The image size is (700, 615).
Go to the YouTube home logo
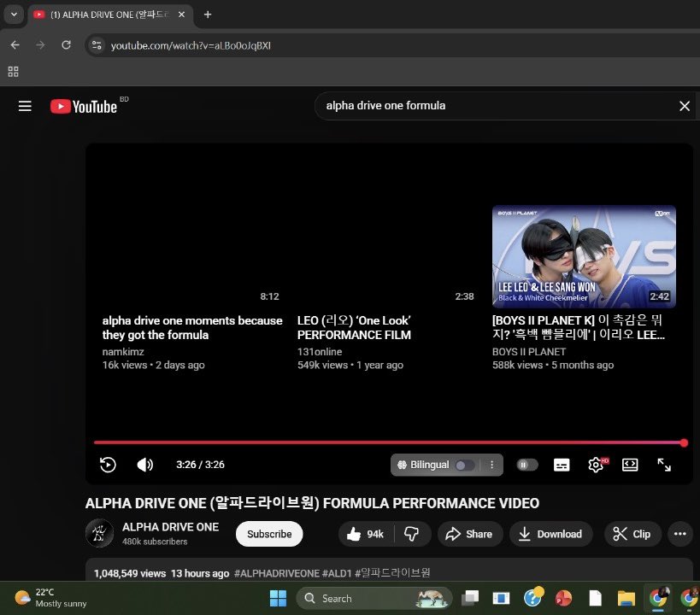84,106
